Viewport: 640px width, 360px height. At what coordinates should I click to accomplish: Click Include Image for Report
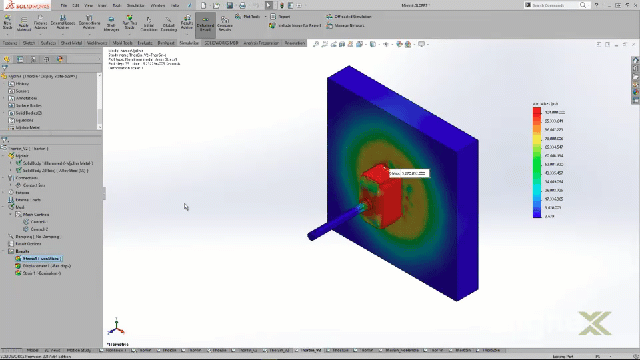[295, 25]
